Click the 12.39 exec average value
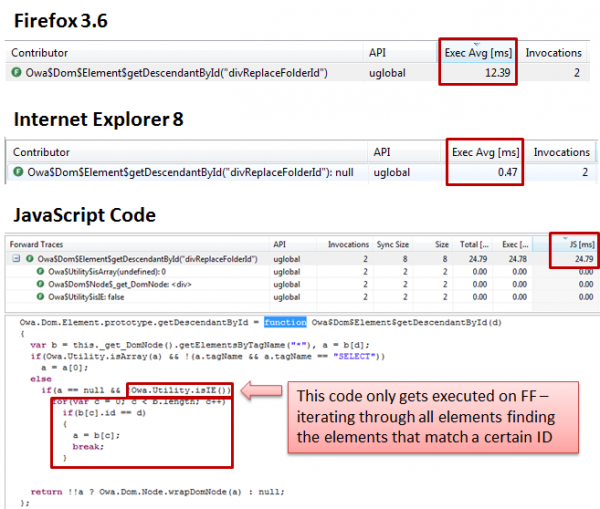Screen dimensions: 600x509 497,73
